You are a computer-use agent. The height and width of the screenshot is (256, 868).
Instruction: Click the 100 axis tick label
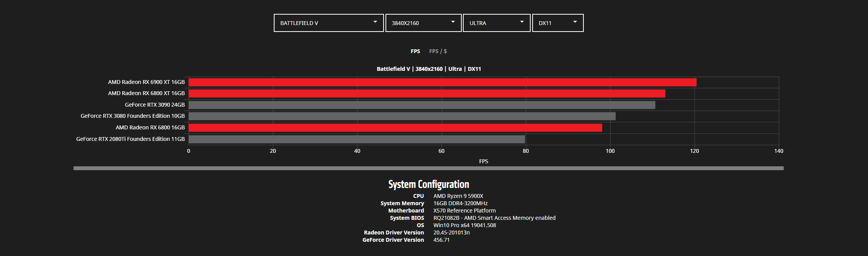tap(610, 151)
